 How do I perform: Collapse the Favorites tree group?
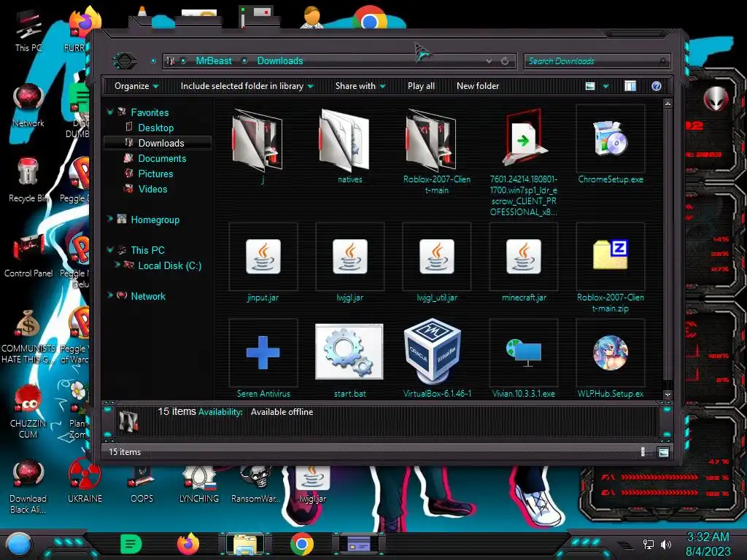click(x=110, y=112)
